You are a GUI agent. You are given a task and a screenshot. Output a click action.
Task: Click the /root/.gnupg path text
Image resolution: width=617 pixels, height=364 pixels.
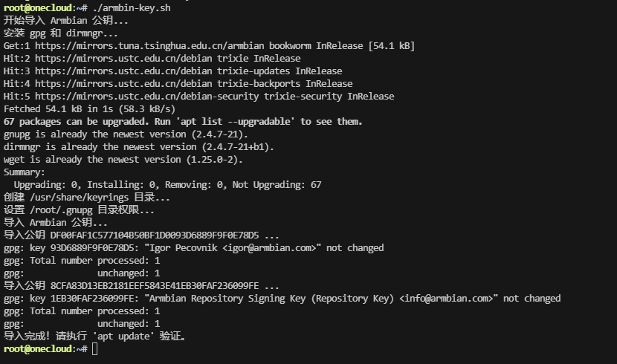61,210
